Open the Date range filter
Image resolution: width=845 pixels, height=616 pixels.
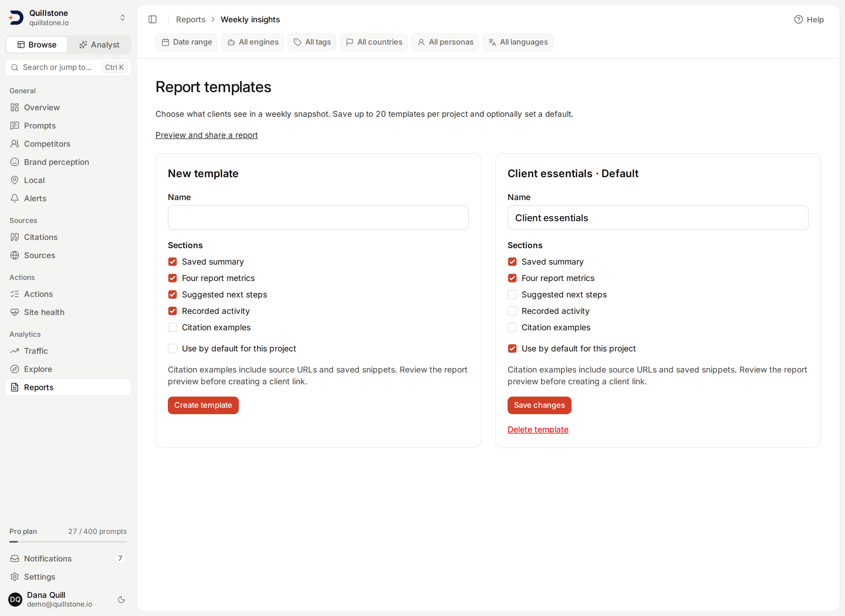(187, 42)
